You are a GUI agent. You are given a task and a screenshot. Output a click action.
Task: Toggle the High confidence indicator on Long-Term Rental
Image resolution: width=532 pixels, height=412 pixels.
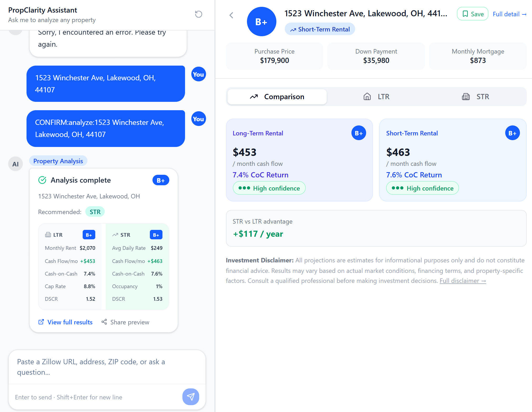point(269,188)
